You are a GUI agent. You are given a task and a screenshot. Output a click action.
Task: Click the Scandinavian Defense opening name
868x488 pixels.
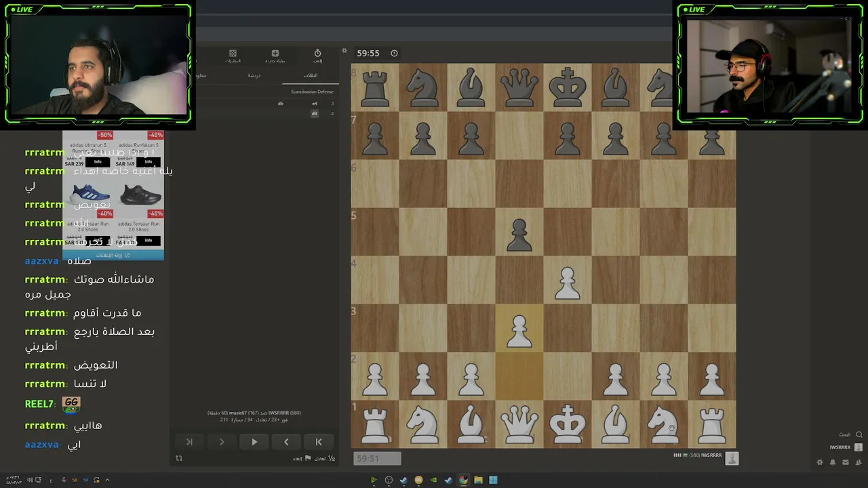click(312, 91)
